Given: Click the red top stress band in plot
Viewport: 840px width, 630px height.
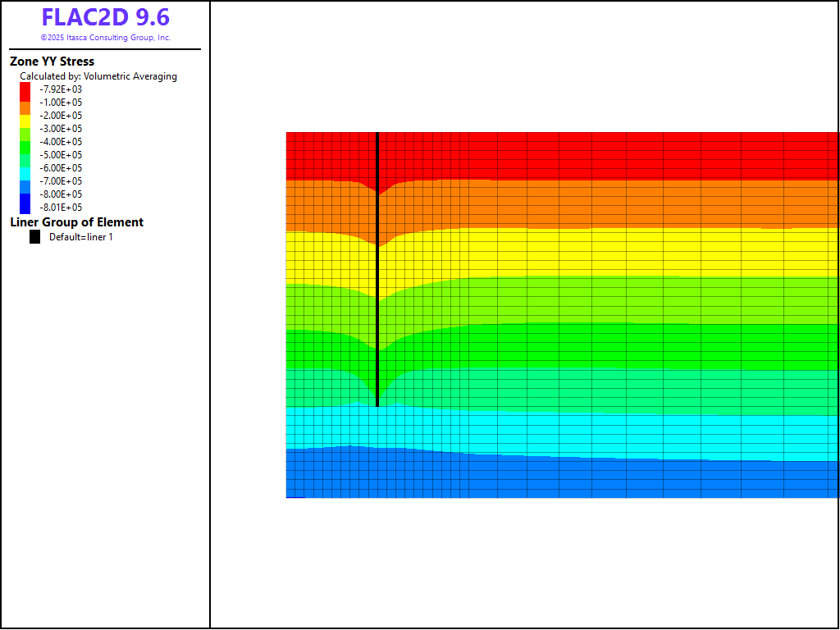Looking at the screenshot, I should pyautogui.click(x=574, y=154).
